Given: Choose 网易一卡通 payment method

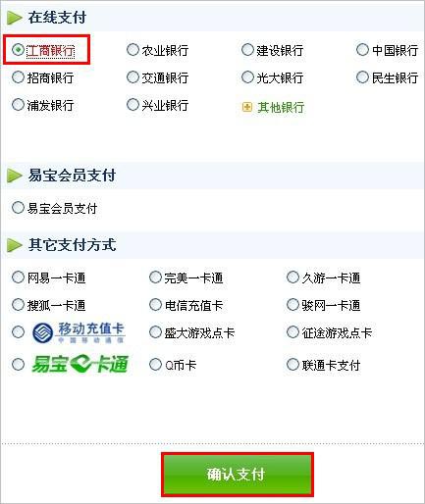Looking at the screenshot, I should point(18,277).
